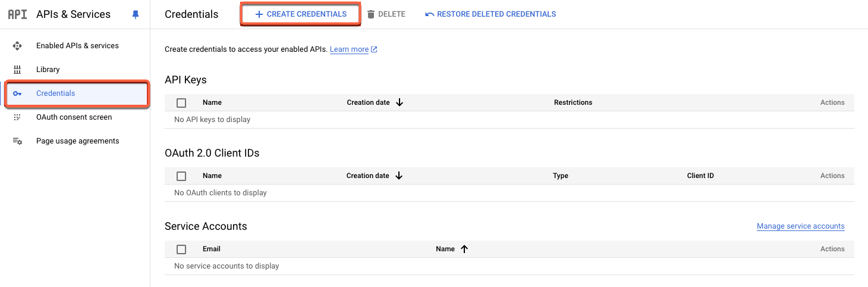The image size is (868, 287).
Task: Open the Manage service accounts link
Action: point(800,226)
